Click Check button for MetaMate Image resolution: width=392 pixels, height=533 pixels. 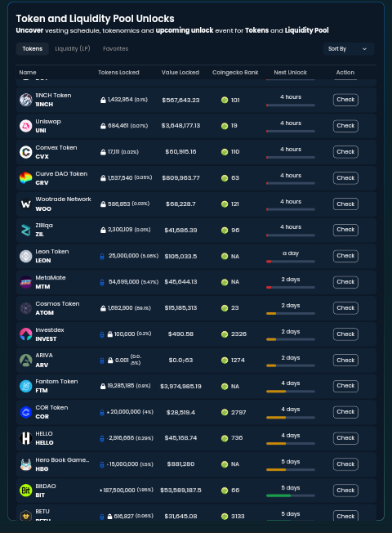[x=345, y=282]
